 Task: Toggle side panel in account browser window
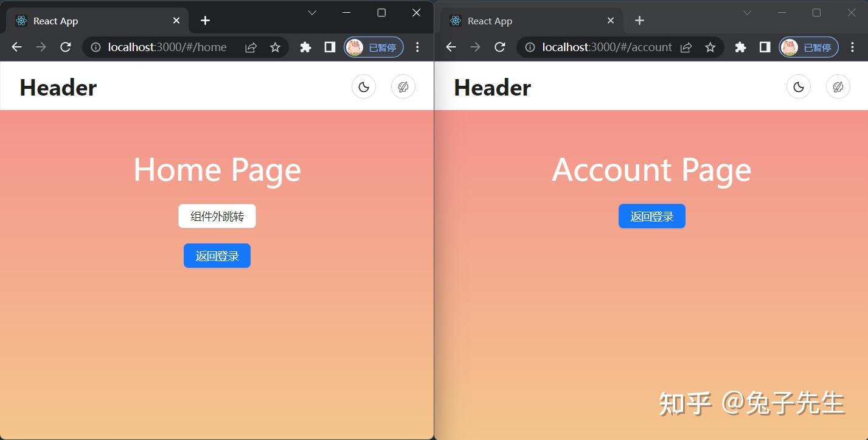coord(765,47)
